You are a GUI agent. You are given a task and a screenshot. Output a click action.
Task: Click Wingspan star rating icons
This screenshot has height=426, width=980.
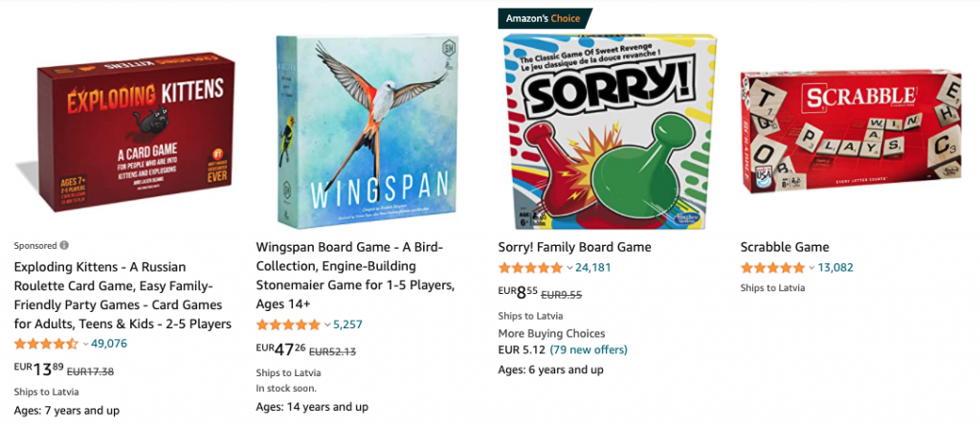(x=288, y=325)
